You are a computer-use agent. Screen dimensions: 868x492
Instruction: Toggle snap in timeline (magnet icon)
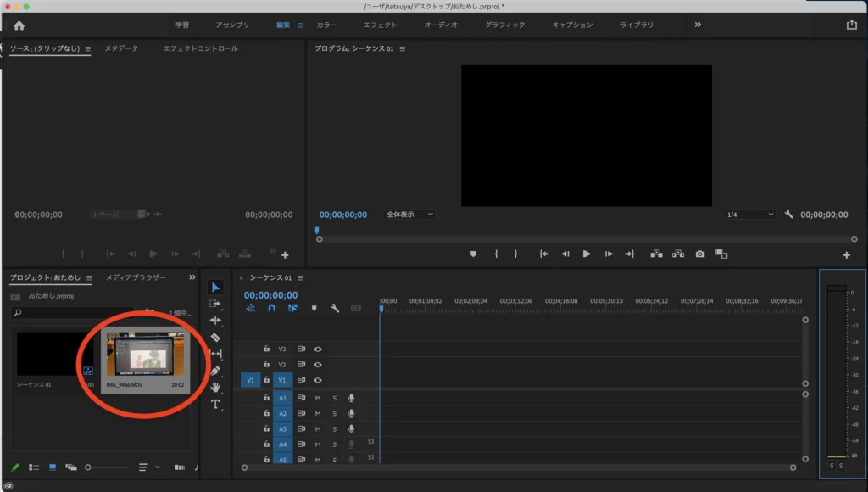(x=271, y=309)
